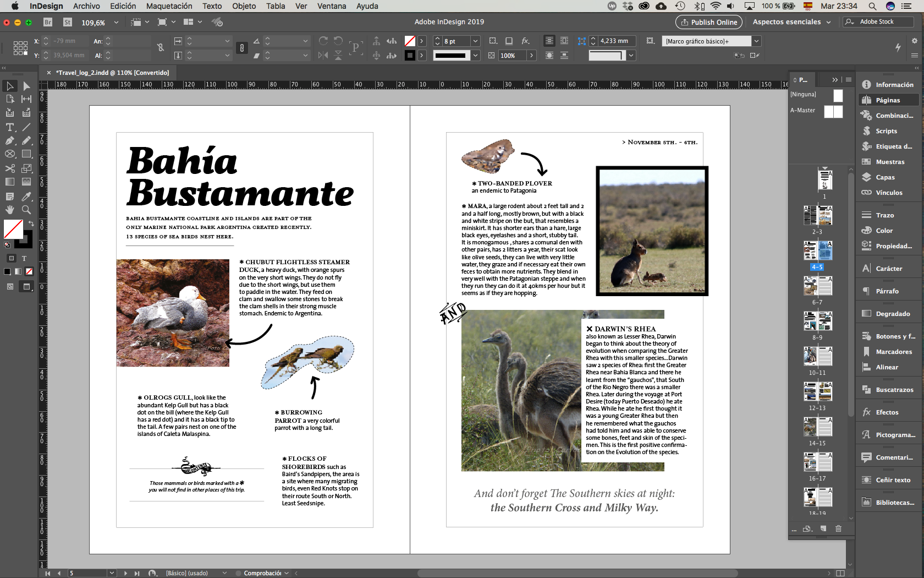Click the effects fx icon in control bar

tap(526, 41)
